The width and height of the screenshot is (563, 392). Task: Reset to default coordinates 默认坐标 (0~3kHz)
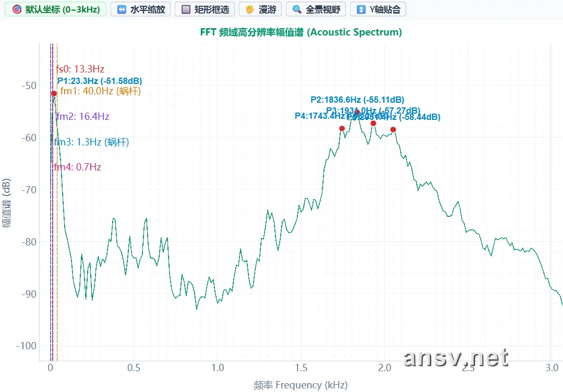point(56,9)
